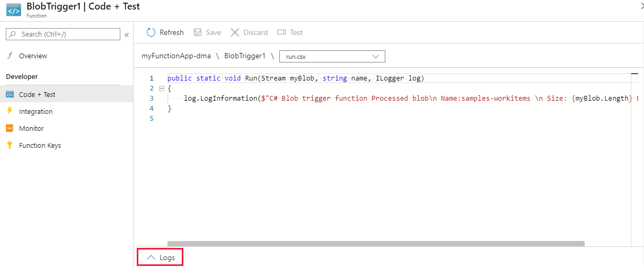Click the Overview function icon
This screenshot has height=267, width=644.
[x=10, y=56]
